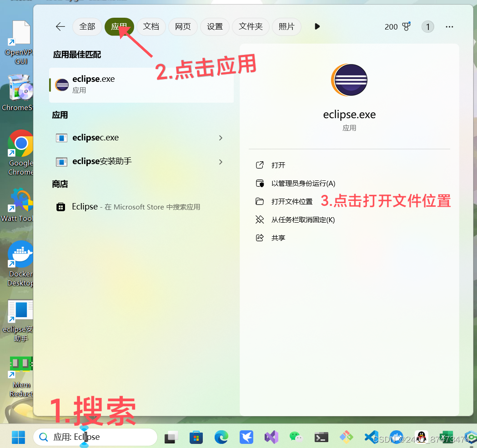477x448 pixels.
Task: Open the colorful diamond Git icon on taskbar
Action: (x=346, y=438)
